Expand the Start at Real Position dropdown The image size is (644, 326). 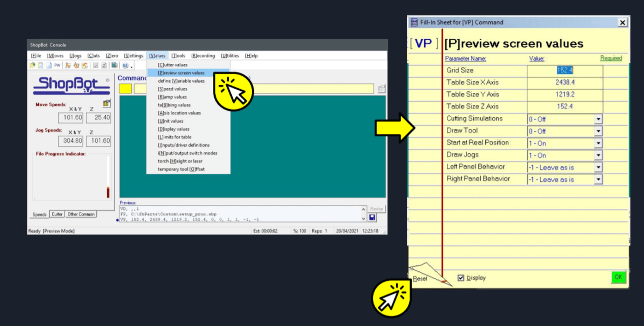[598, 143]
